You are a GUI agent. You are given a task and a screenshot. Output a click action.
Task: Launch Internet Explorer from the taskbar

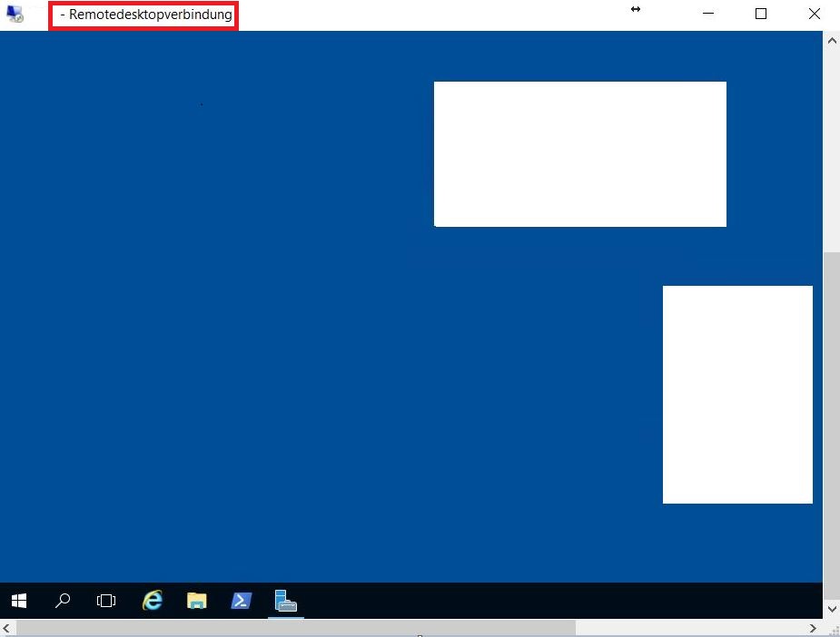(x=153, y=601)
